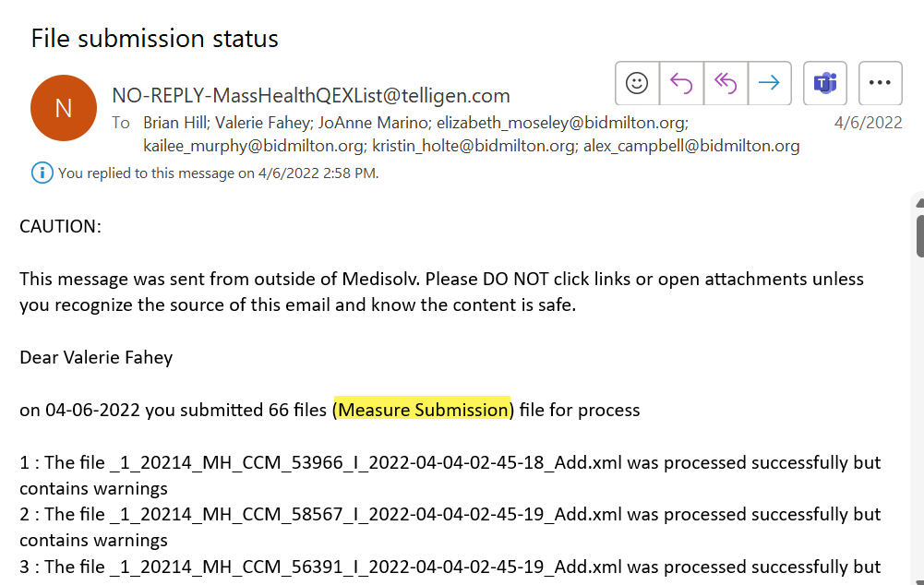Reply to this email

pos(681,83)
